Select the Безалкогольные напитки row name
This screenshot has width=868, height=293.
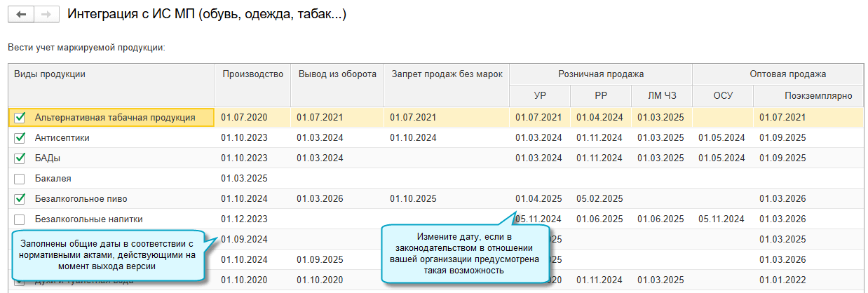click(x=90, y=219)
